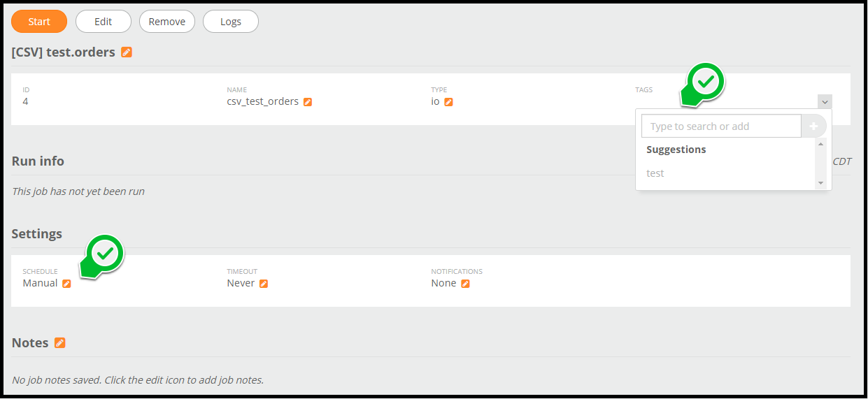This screenshot has width=868, height=399.
Task: Edit the job title pencil icon
Action: click(127, 52)
